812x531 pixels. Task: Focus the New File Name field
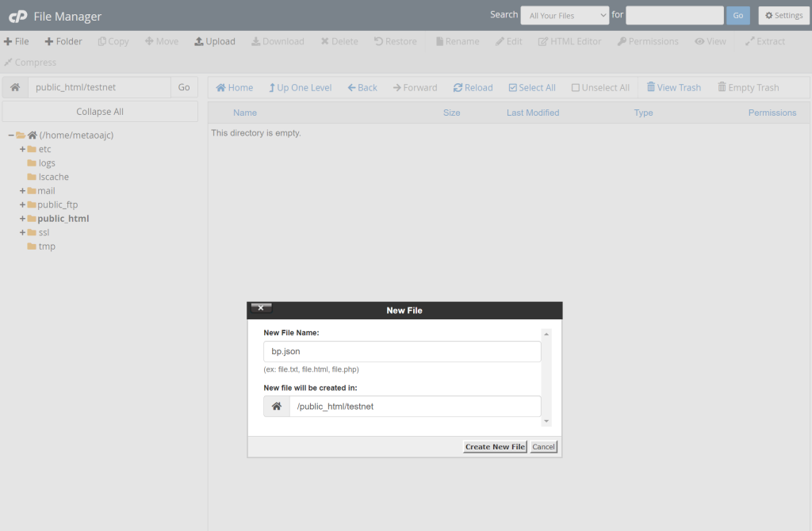(x=402, y=351)
